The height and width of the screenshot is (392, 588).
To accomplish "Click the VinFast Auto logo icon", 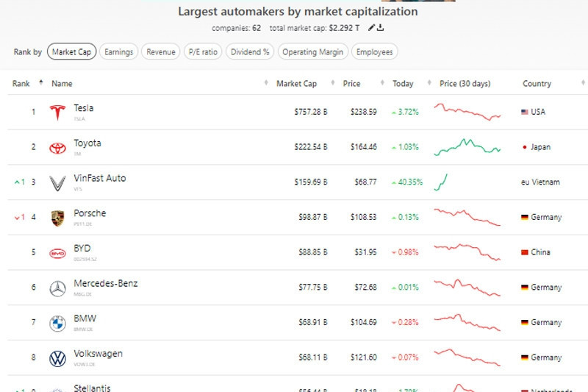I will (x=57, y=182).
